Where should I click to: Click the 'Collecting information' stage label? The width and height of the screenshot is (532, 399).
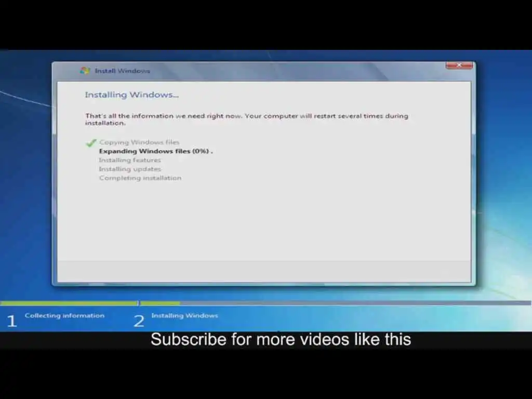click(64, 315)
